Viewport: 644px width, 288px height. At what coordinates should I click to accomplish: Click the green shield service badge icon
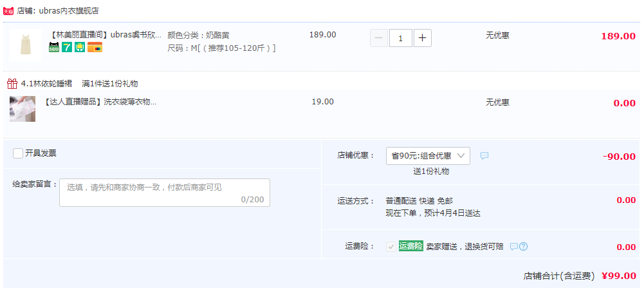(80, 47)
